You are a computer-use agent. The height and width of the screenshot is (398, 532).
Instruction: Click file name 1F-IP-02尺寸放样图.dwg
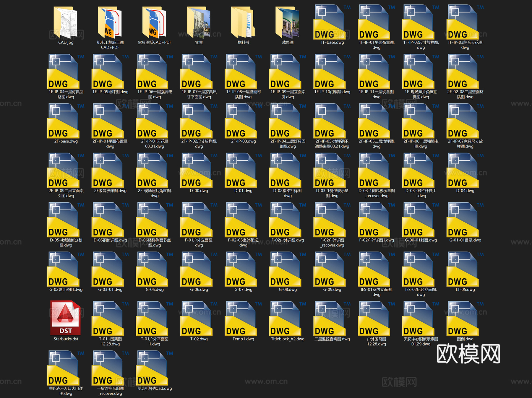point(421,45)
